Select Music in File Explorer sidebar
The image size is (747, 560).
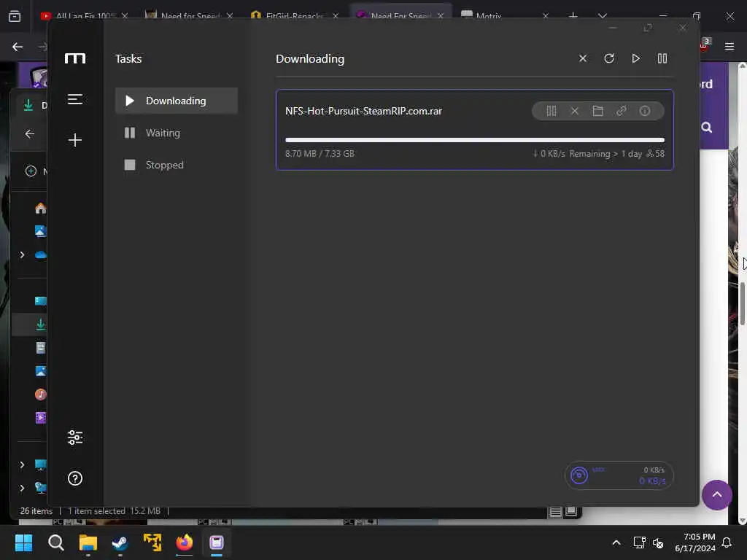tap(41, 394)
